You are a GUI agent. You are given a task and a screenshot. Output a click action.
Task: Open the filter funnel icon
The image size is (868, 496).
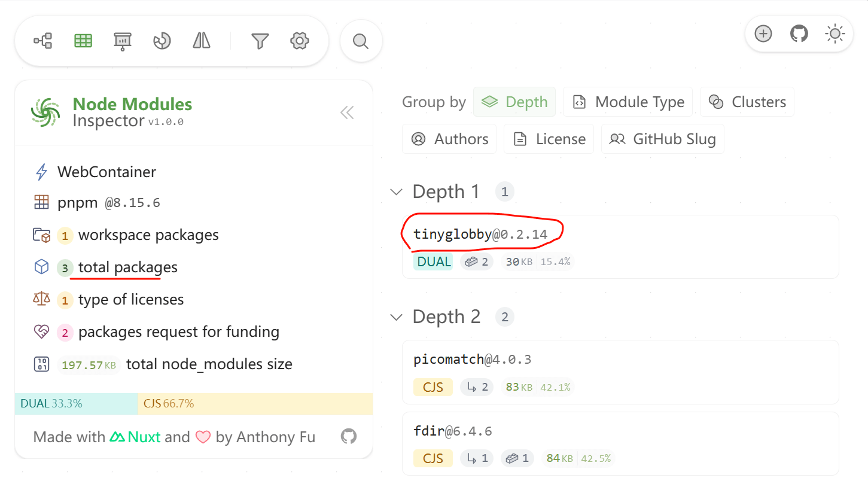pos(260,41)
